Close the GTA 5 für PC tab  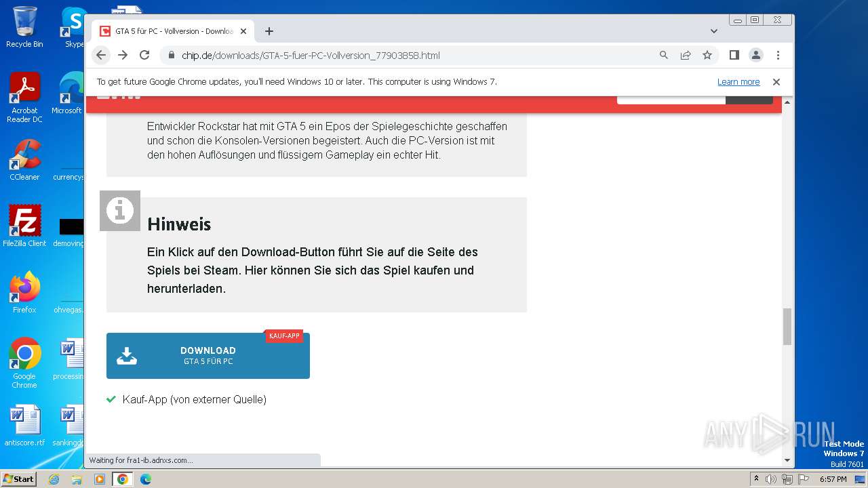coord(243,31)
